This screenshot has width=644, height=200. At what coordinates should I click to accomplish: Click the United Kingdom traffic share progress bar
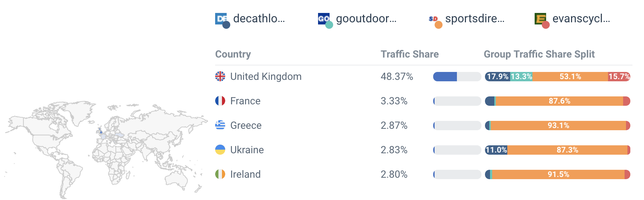[x=457, y=77]
